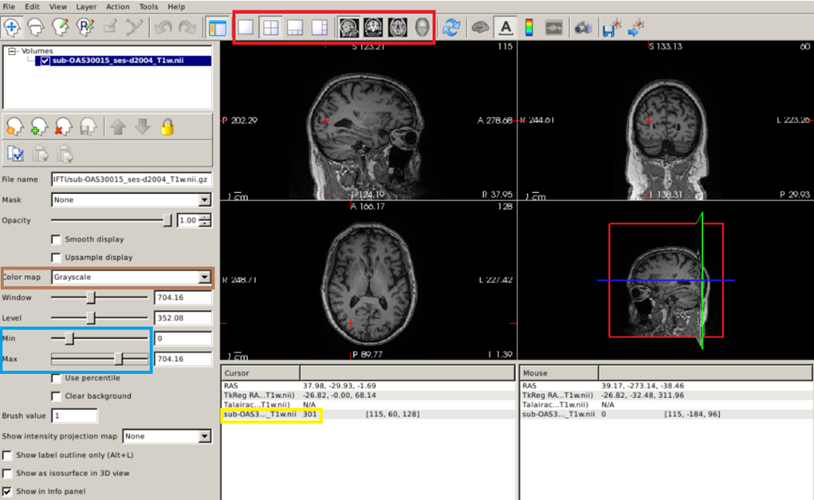Select the Point Set Edit tool
814x500 pixels.
[x=134, y=28]
